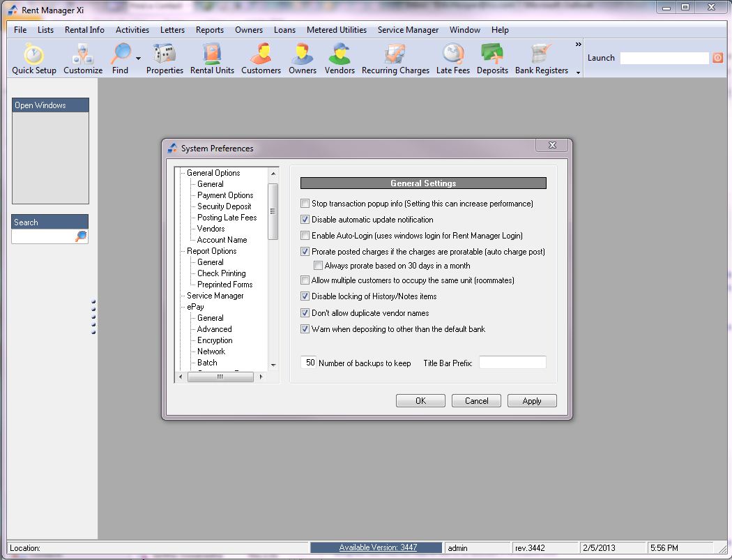
Task: Open the Rental Info menu
Action: tap(84, 30)
